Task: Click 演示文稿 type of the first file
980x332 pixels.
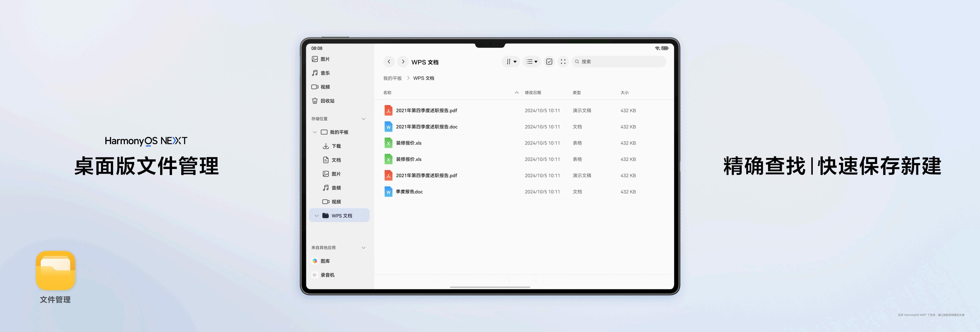Action: [x=582, y=110]
